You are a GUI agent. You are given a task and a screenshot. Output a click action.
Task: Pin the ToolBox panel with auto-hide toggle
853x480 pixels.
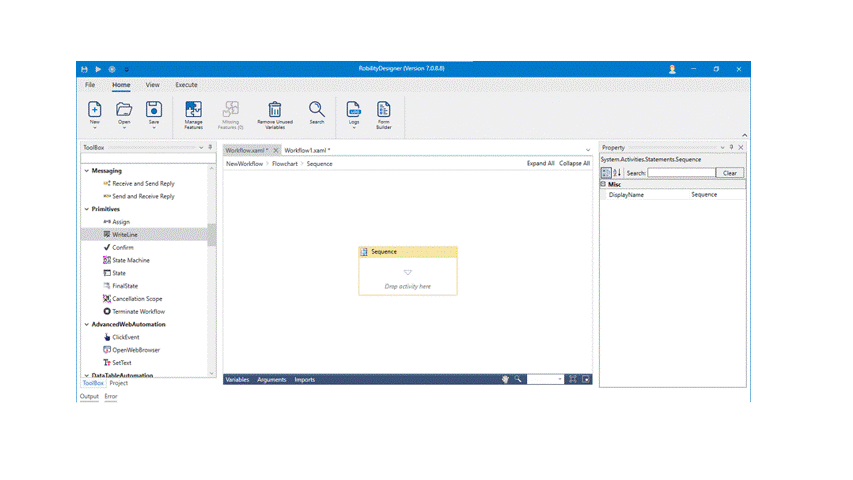210,147
